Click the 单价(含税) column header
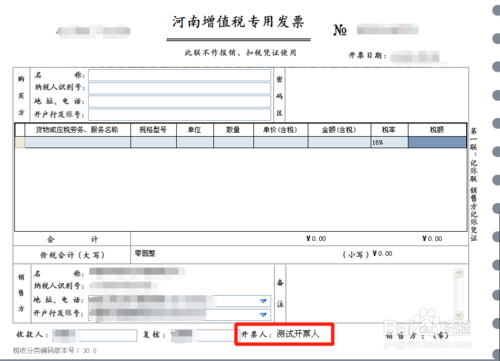 click(281, 130)
